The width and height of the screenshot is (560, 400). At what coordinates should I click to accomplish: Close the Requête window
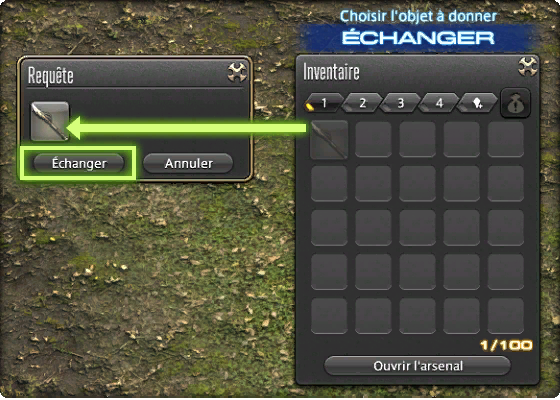click(x=237, y=72)
